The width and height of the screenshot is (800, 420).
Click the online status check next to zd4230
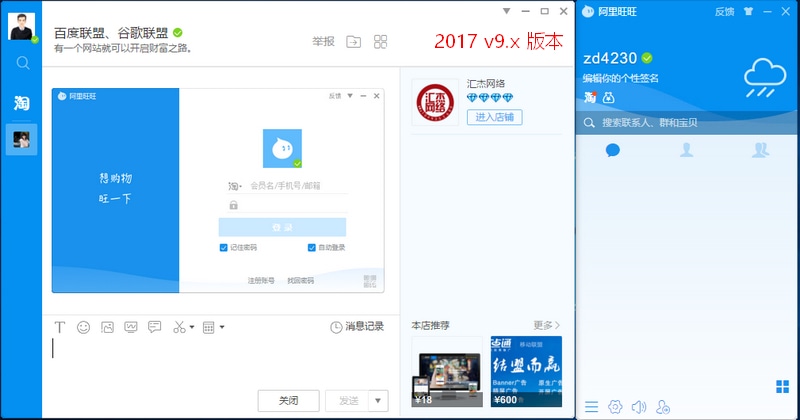[x=647, y=58]
